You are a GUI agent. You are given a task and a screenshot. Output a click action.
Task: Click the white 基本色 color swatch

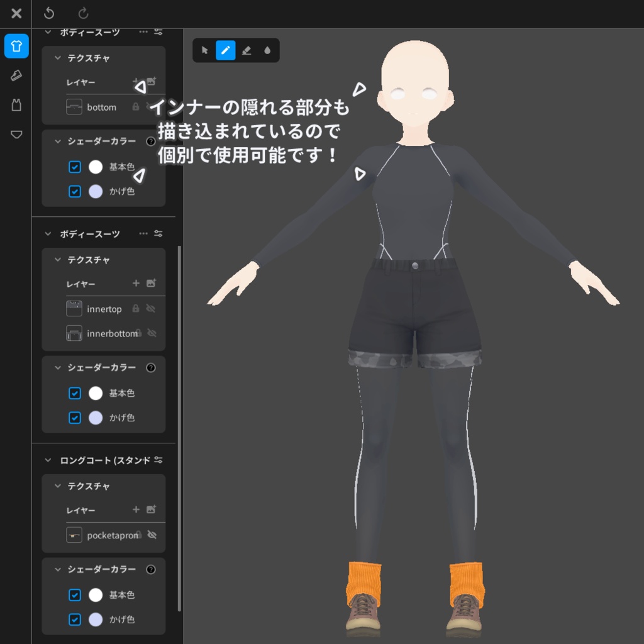96,167
